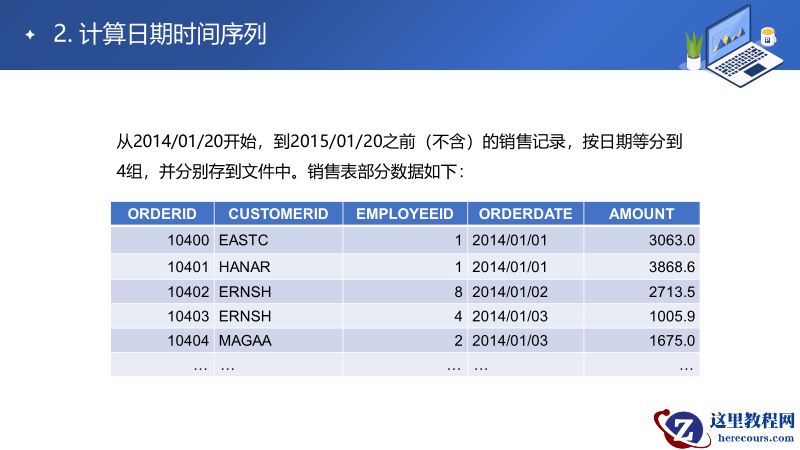This screenshot has width=800, height=450.
Task: Click the star bullet before the title
Action: (30, 36)
